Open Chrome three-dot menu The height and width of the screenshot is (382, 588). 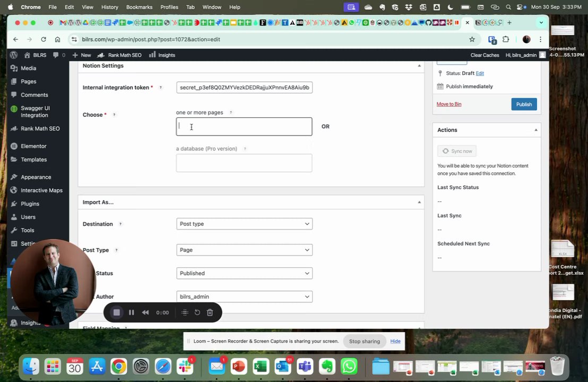[540, 39]
